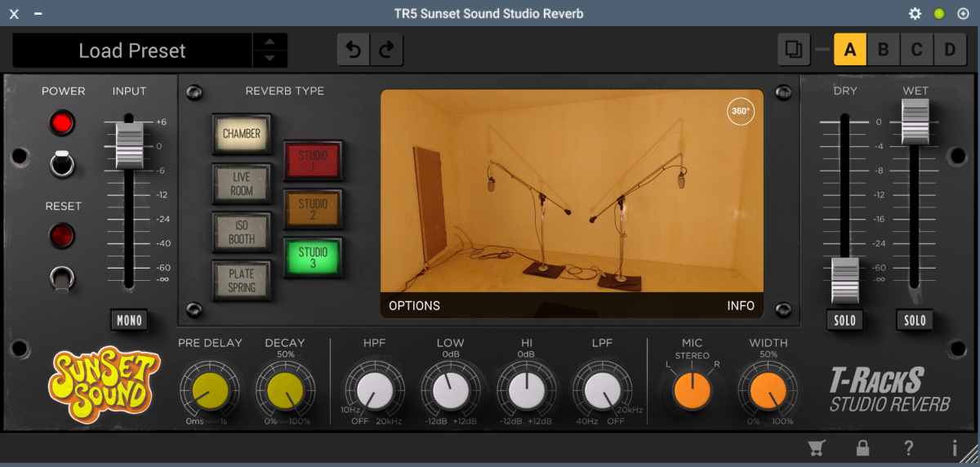Image resolution: width=980 pixels, height=467 pixels.
Task: Open INFO in the room view
Action: pos(741,305)
